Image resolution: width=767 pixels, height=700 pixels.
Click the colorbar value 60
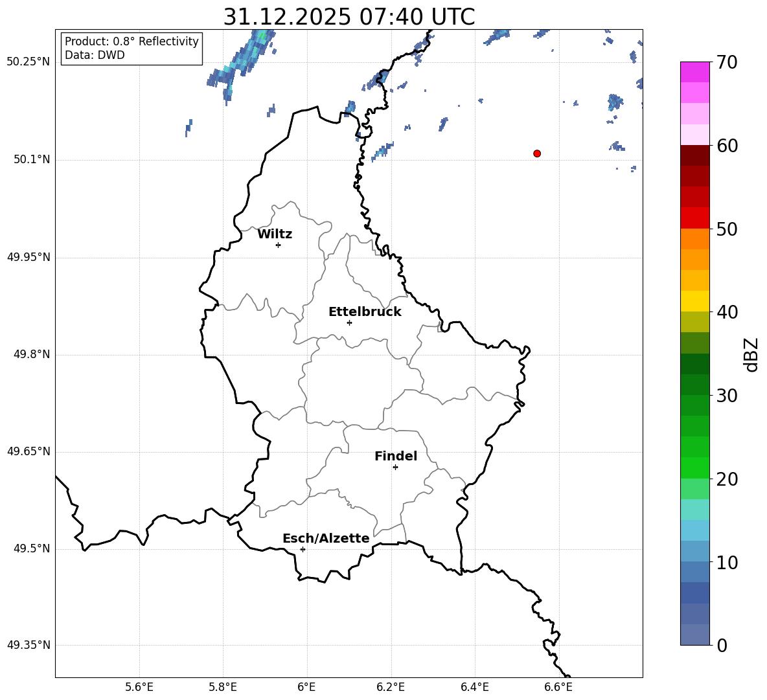coord(727,145)
